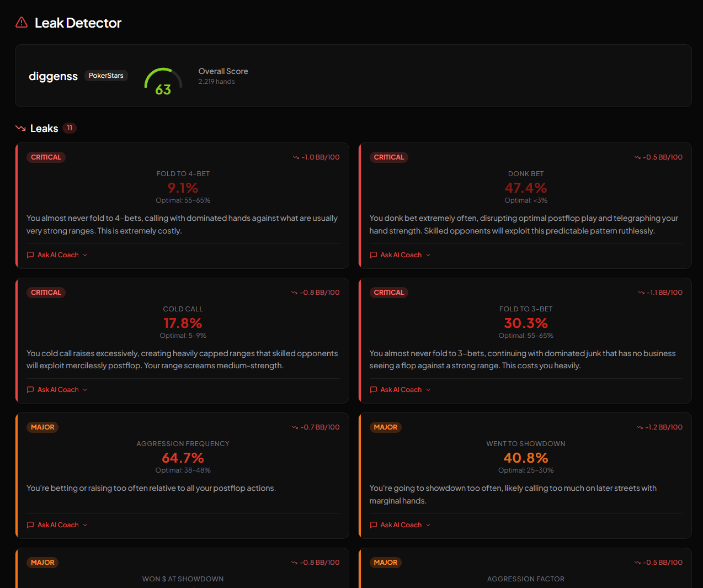Click the leak count badge showing 11
This screenshot has width=703, height=588.
[x=70, y=128]
